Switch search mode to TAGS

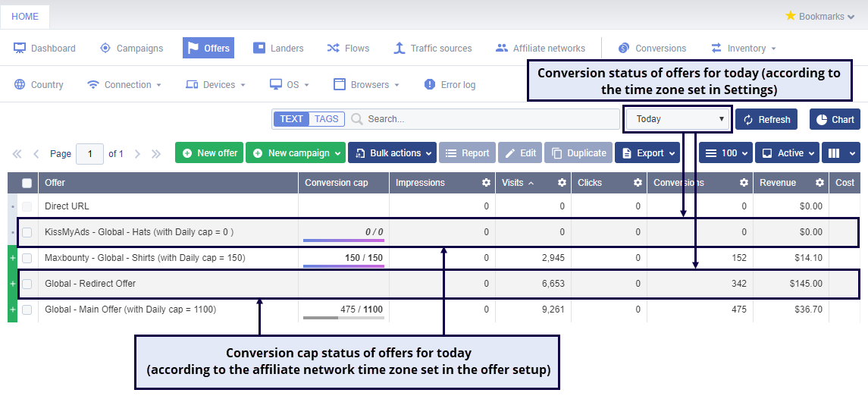[326, 119]
